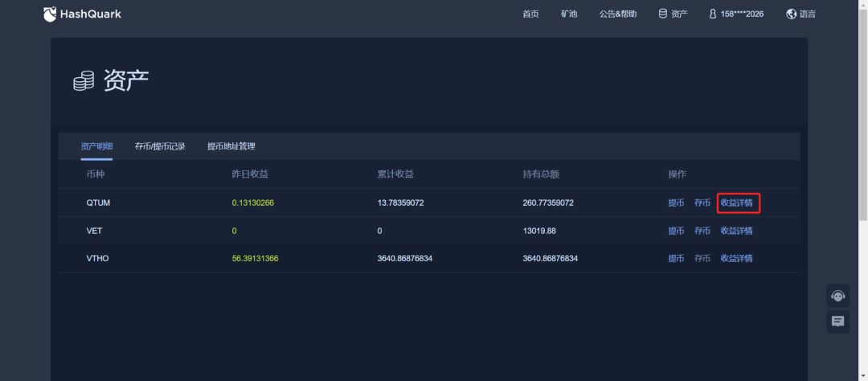
Task: Open the customer support headset icon
Action: pyautogui.click(x=838, y=296)
